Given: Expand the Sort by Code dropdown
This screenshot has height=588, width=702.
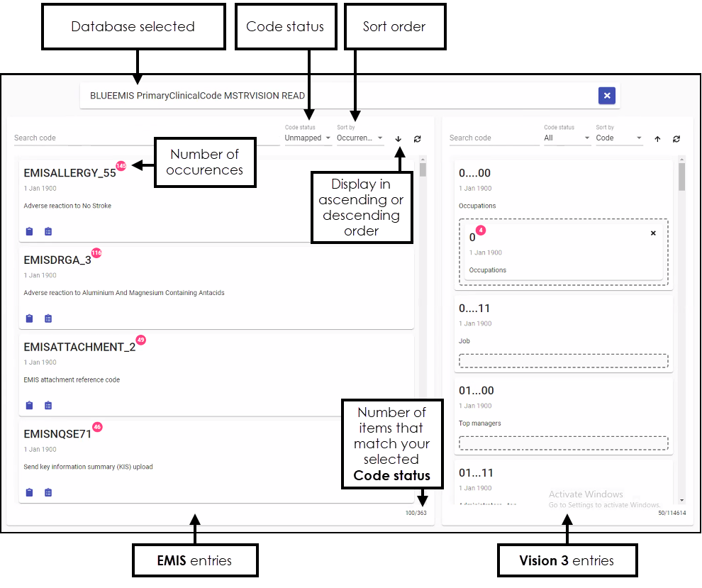Looking at the screenshot, I should point(619,138).
